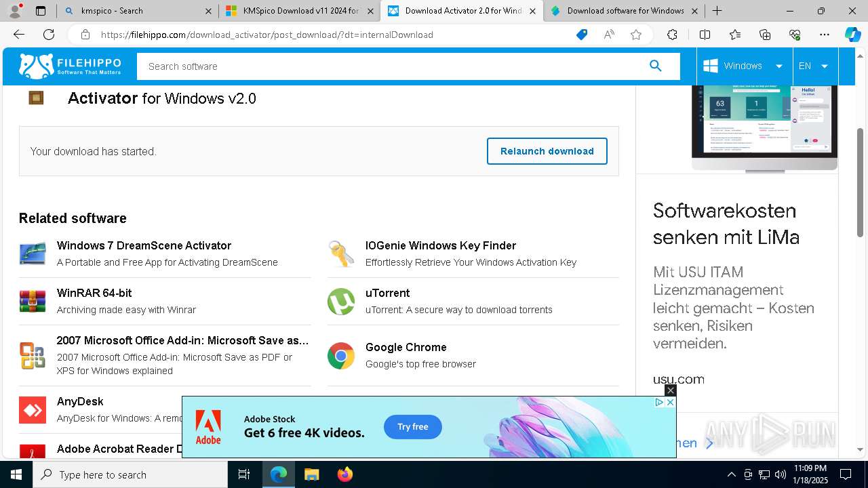Click the IOGenie Key Finder icon
Screen dimensions: 868x488
click(x=341, y=253)
